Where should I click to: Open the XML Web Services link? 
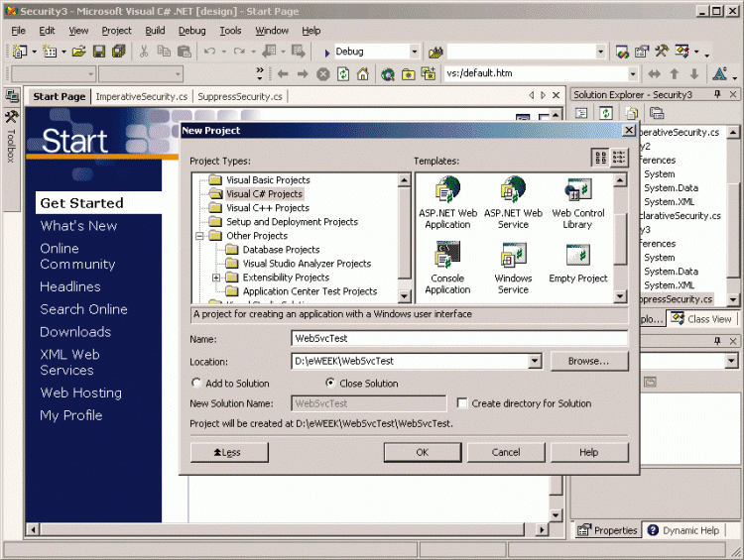(x=69, y=362)
